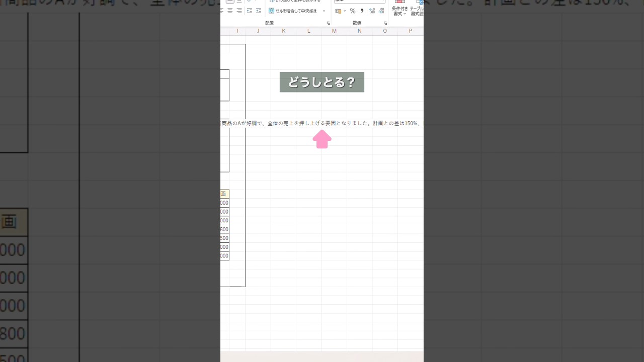644x362 pixels.
Task: Increase decimal places
Action: [372, 11]
